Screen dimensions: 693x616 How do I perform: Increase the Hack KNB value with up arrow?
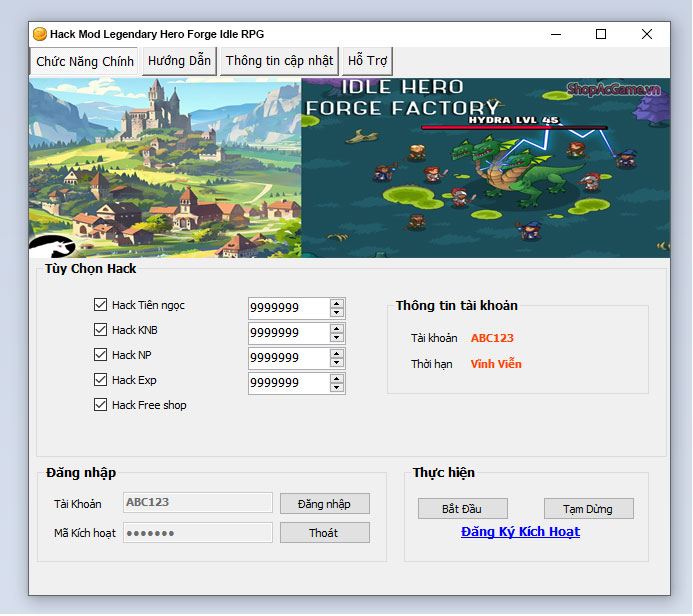click(x=337, y=329)
